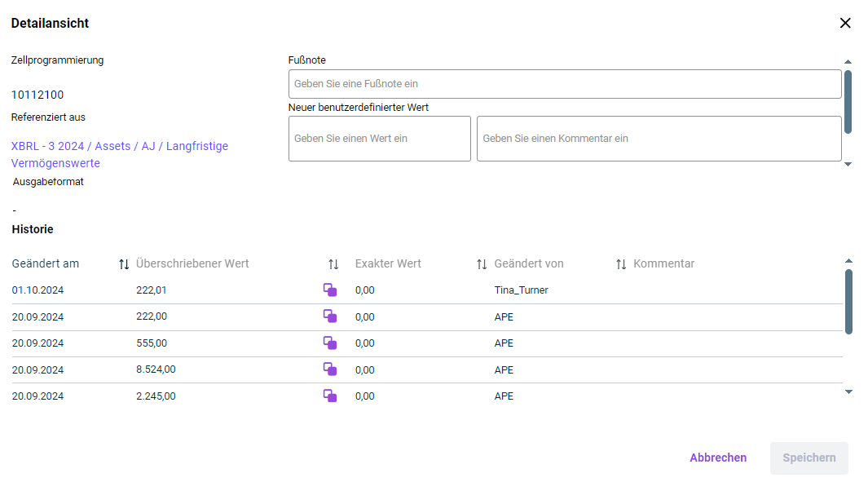Screen dimensions: 868x491
Task: Click the Geändert von column header
Action: pos(529,263)
